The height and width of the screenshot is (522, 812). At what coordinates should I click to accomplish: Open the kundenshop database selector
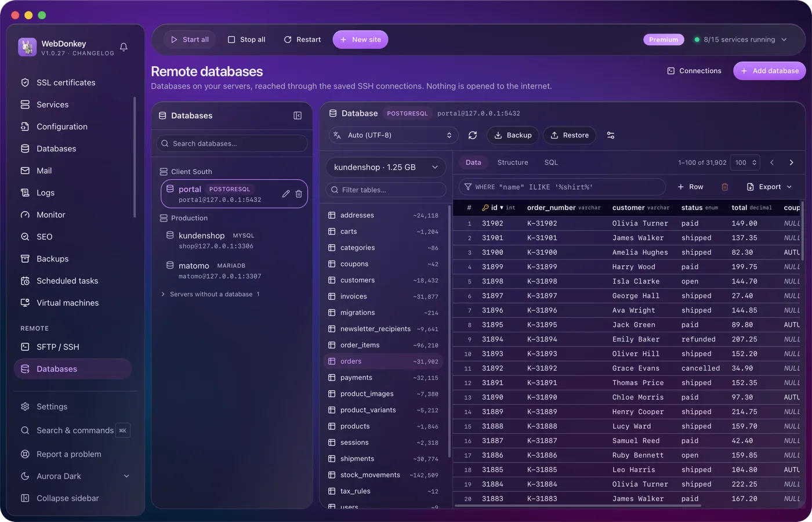click(386, 167)
